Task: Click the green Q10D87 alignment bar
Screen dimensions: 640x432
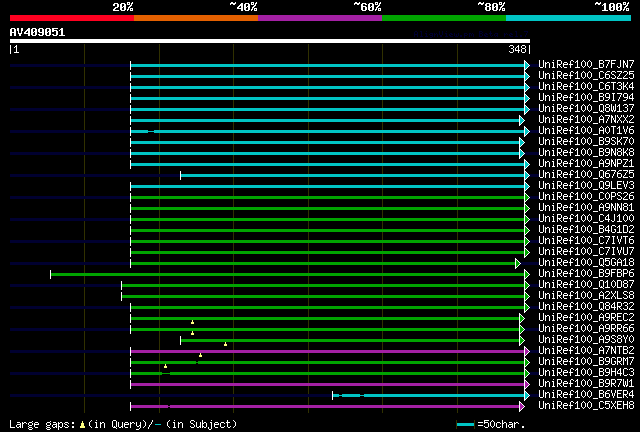Action: (x=323, y=285)
